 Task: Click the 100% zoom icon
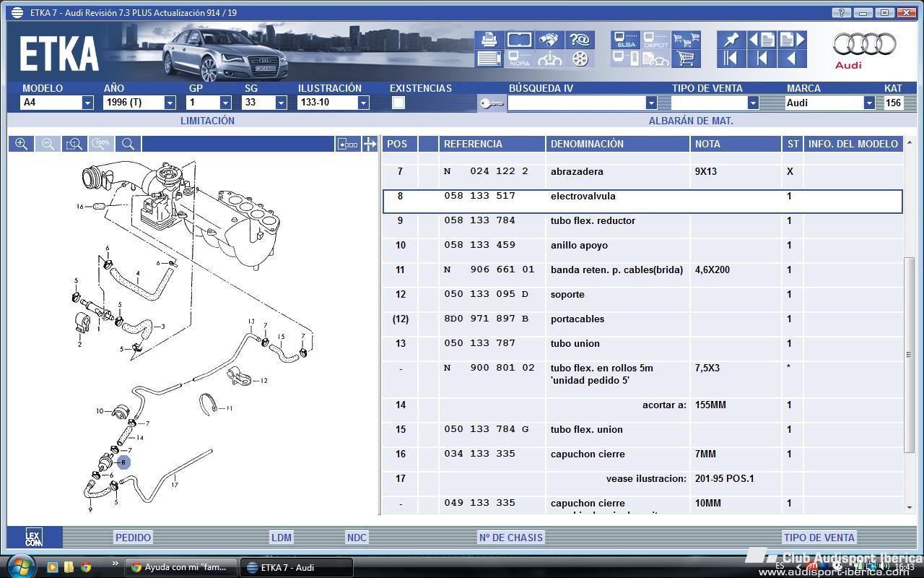[101, 144]
